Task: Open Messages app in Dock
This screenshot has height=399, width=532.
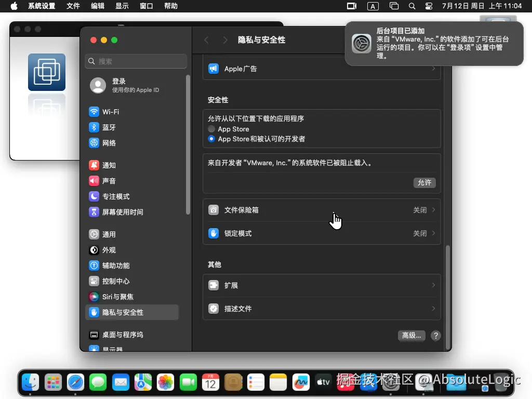Action: pyautogui.click(x=98, y=382)
